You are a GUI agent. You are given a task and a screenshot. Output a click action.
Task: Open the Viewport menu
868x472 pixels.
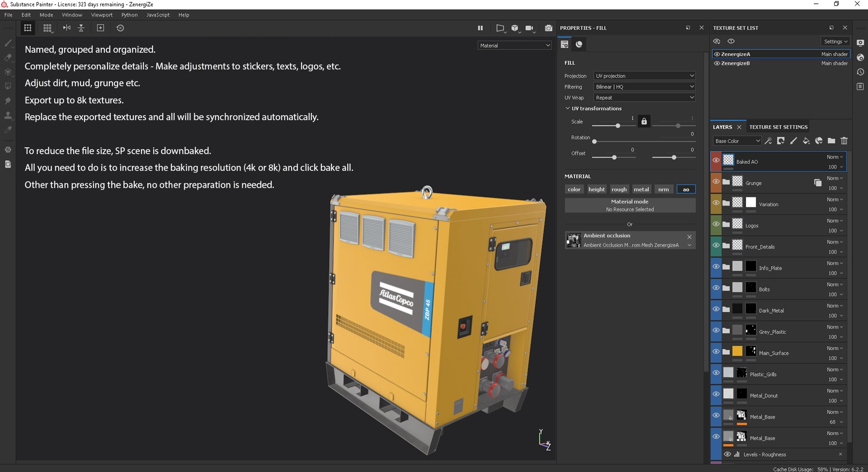[102, 15]
